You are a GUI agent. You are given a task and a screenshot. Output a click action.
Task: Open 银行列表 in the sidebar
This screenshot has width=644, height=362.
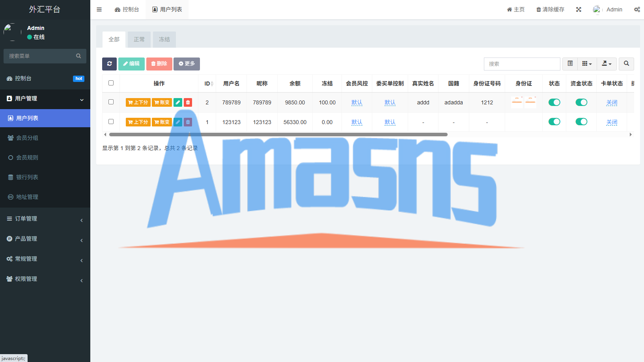(45, 177)
